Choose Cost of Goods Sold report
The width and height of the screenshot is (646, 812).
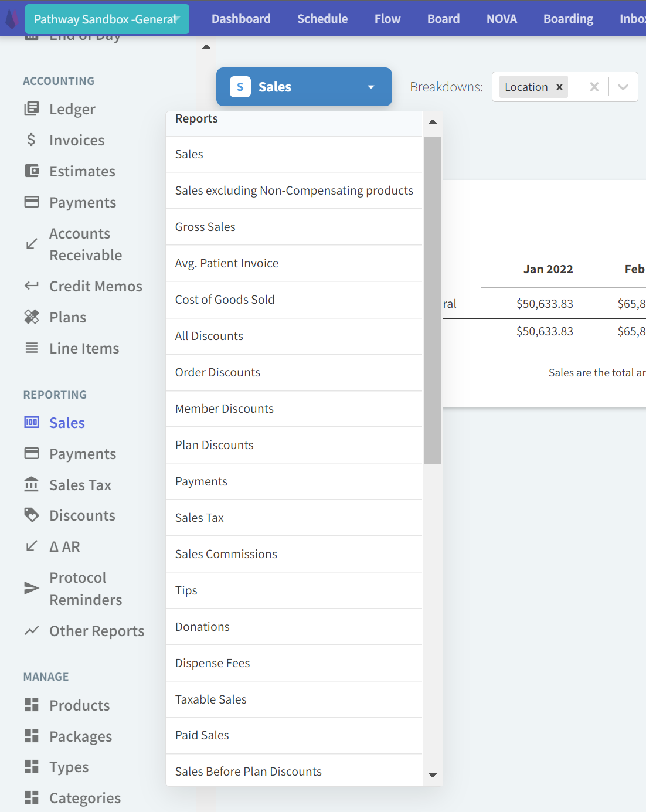click(225, 300)
